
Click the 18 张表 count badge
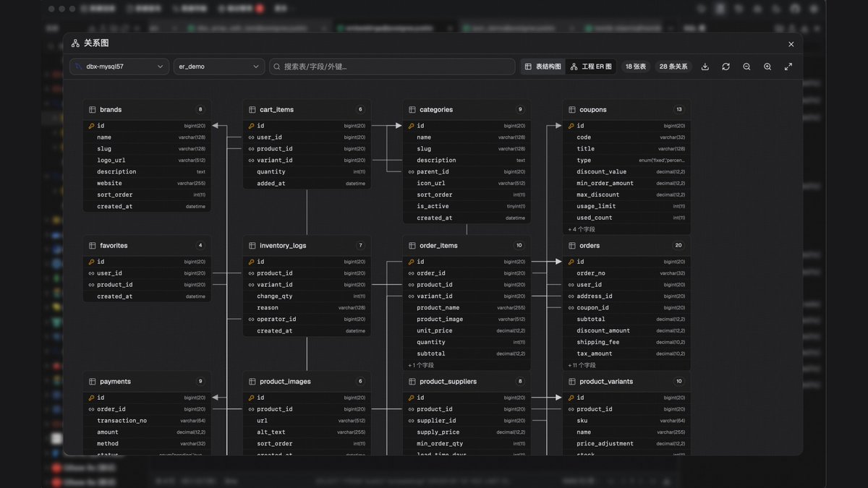pos(636,67)
